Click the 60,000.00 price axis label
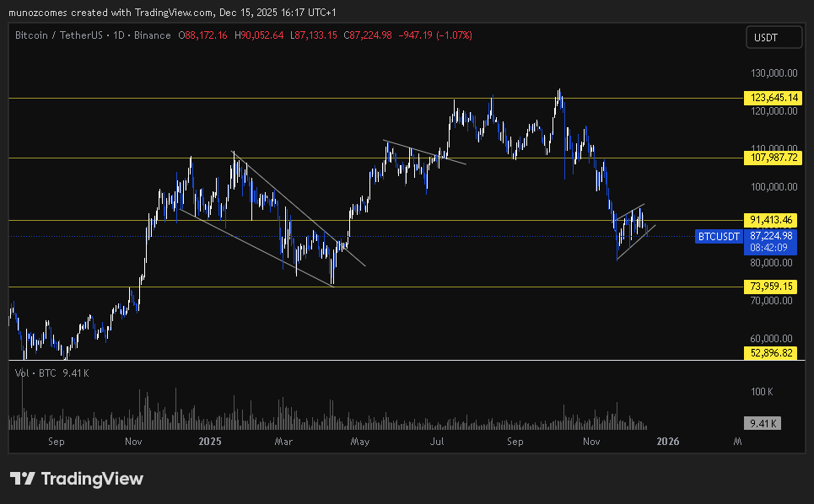Image resolution: width=814 pixels, height=504 pixels. point(772,339)
